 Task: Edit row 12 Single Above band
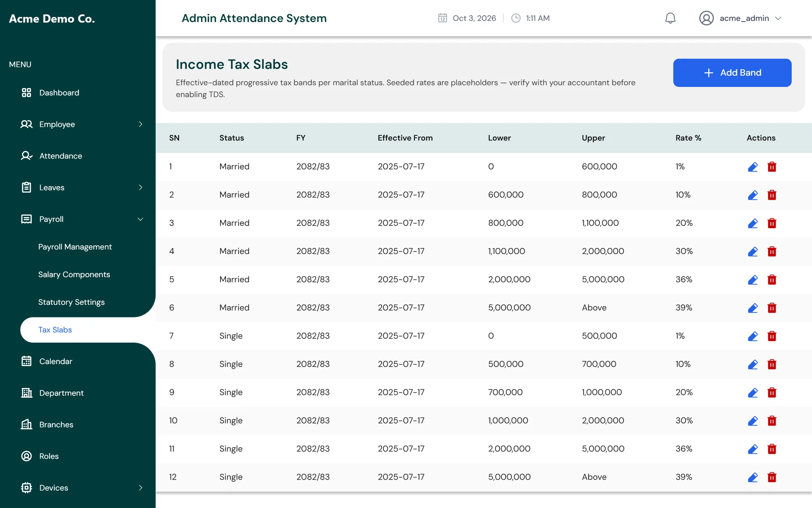click(x=753, y=477)
